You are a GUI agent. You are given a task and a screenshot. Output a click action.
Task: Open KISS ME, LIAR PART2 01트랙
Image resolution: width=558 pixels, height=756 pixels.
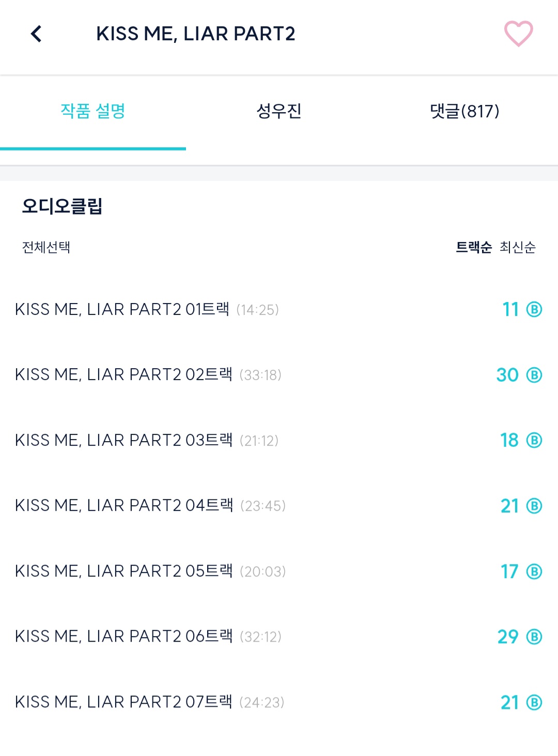[x=122, y=309]
